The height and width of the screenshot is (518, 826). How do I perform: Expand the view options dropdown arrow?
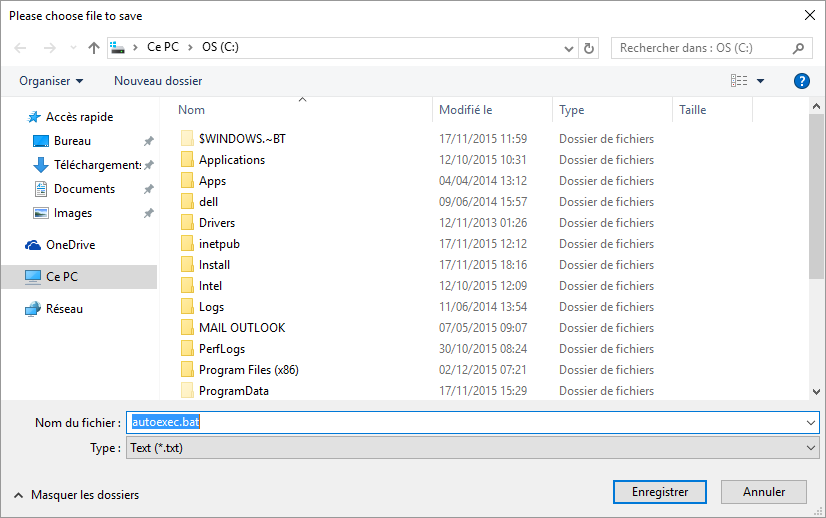[x=761, y=81]
